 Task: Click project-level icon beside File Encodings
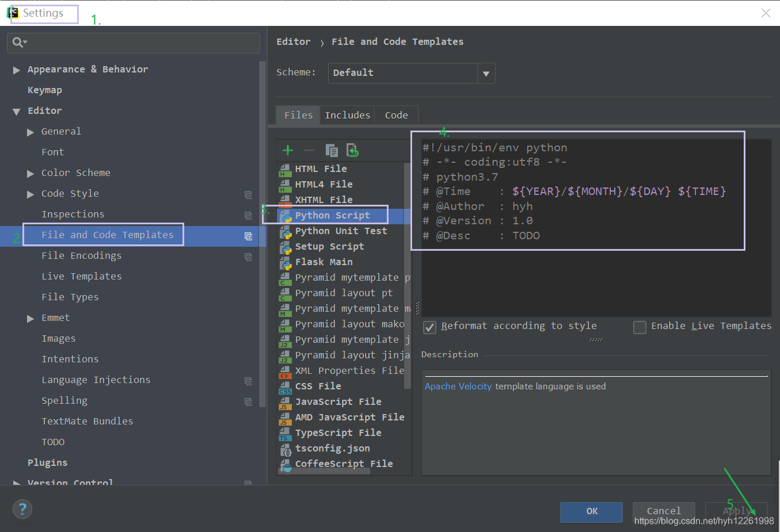[248, 257]
